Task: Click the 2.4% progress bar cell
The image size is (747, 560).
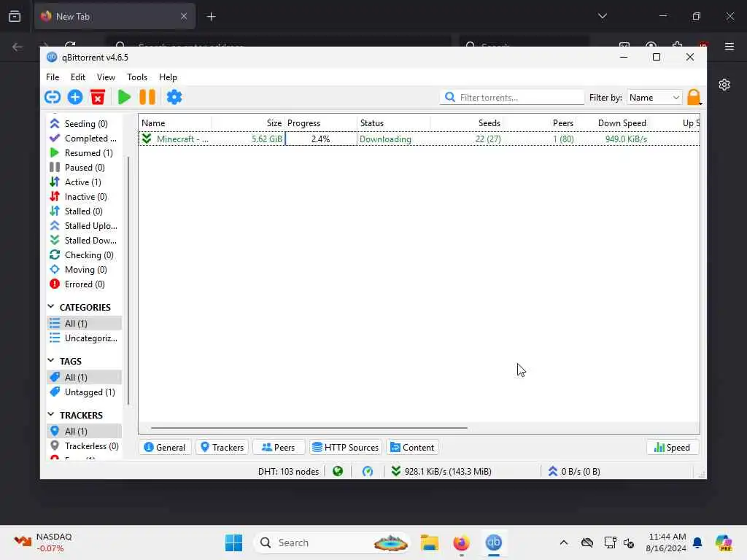Action: (321, 139)
